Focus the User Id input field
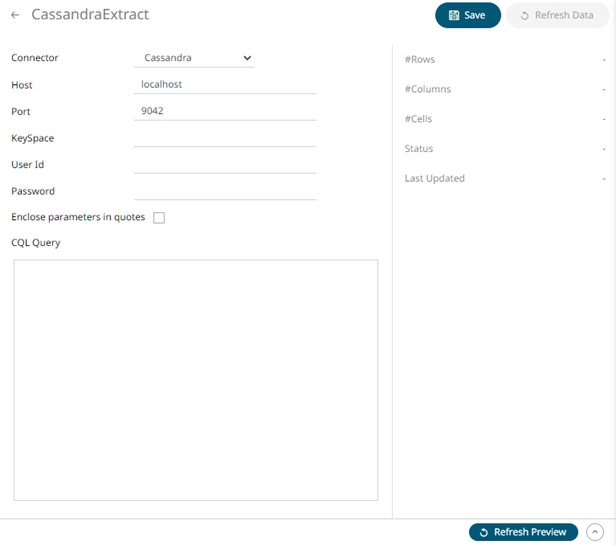Viewport: 616px width, 545px height. point(224,164)
